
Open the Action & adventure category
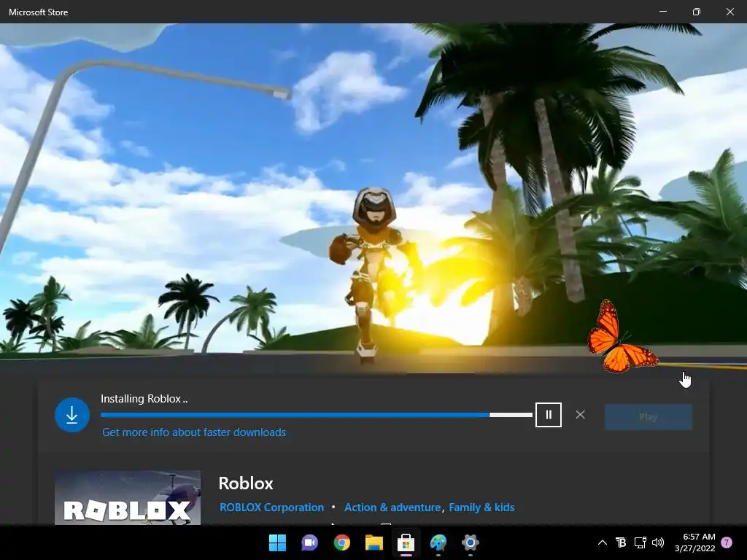(392, 507)
